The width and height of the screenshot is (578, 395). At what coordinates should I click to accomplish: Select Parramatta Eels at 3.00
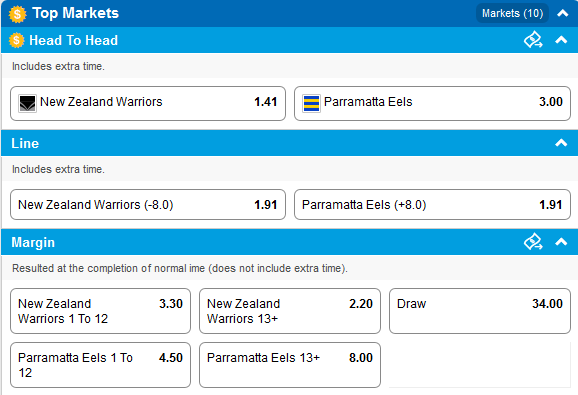coord(432,104)
